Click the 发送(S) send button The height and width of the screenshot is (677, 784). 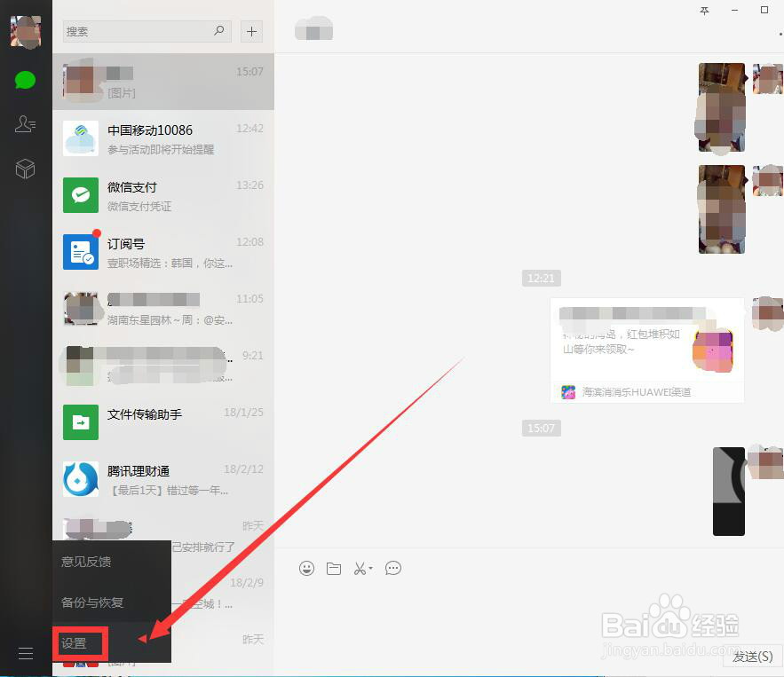pyautogui.click(x=749, y=657)
